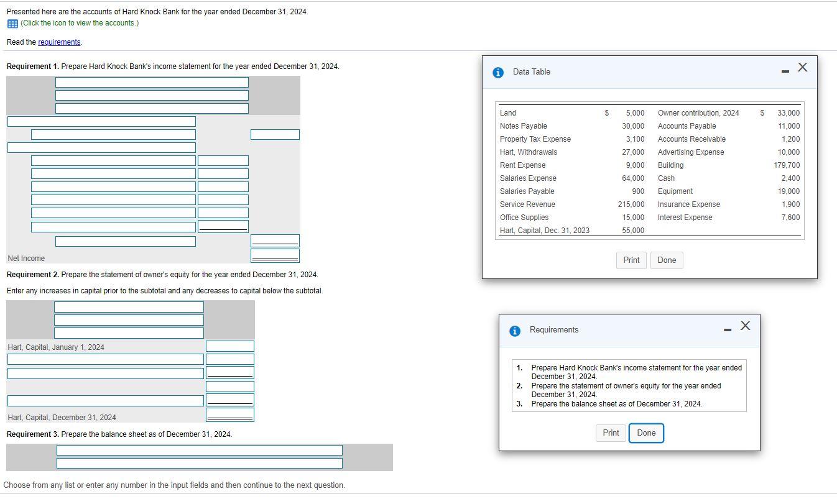The width and height of the screenshot is (837, 504).
Task: Click the 'Cash' account label
Action: (x=666, y=178)
